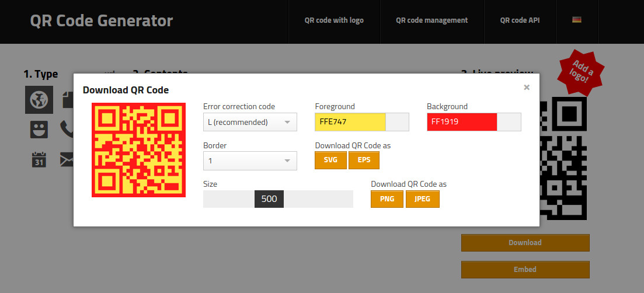Click the red-yellow QR code preview
This screenshot has width=644, height=293.
click(138, 150)
